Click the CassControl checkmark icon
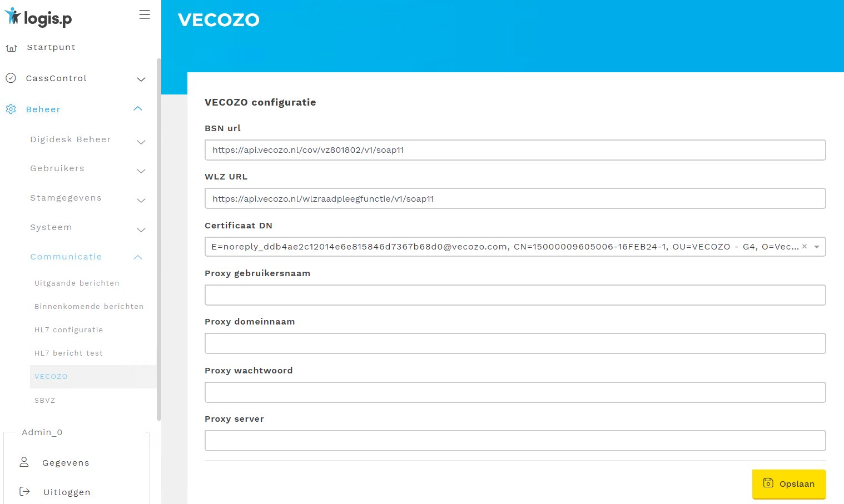This screenshot has width=844, height=504. (x=11, y=78)
